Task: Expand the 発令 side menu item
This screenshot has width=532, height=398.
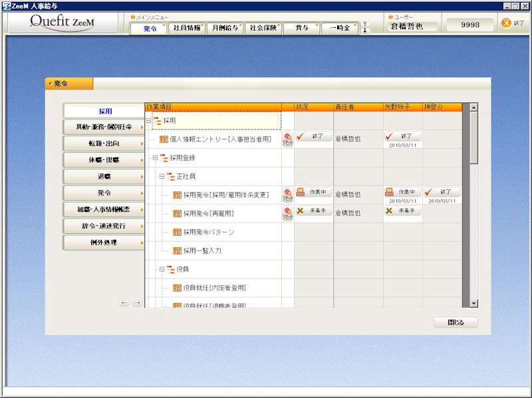Action: coord(104,193)
